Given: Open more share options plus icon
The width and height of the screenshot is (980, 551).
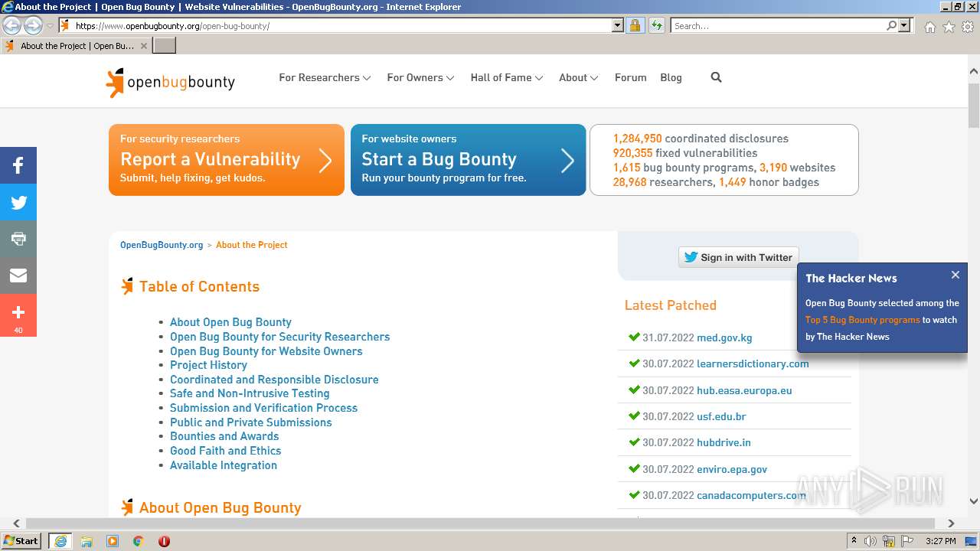Looking at the screenshot, I should pos(18,315).
